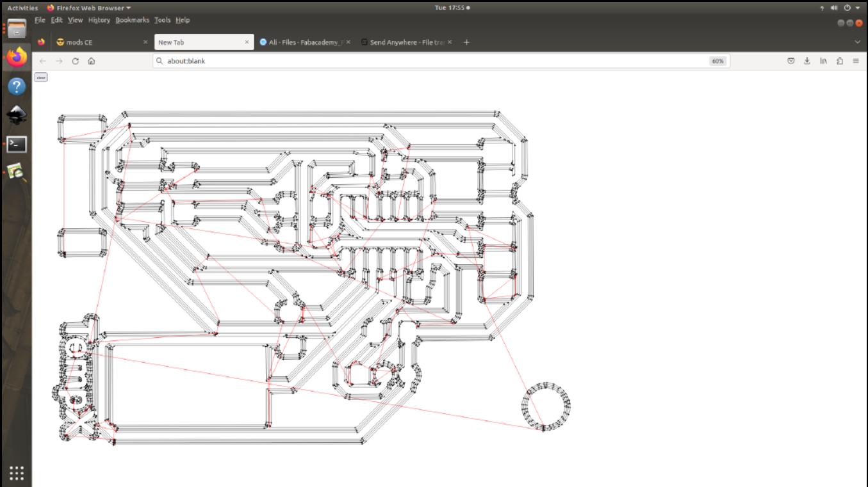Open the Terminal from the dock
868x487 pixels.
[x=16, y=144]
